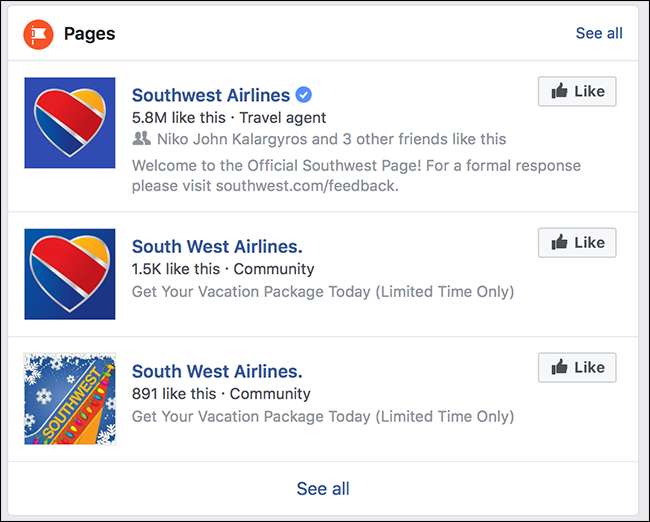Like the South West Airlines page with 1.5K likes
Screen dimensions: 650x522
[x=577, y=242]
